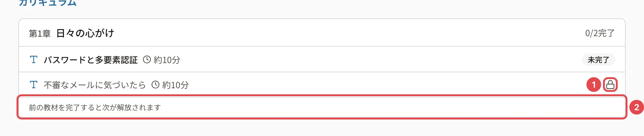Click the T icon beside 不審なメールに気づいたら
Viewport: 644px width, 136px height.
point(34,85)
